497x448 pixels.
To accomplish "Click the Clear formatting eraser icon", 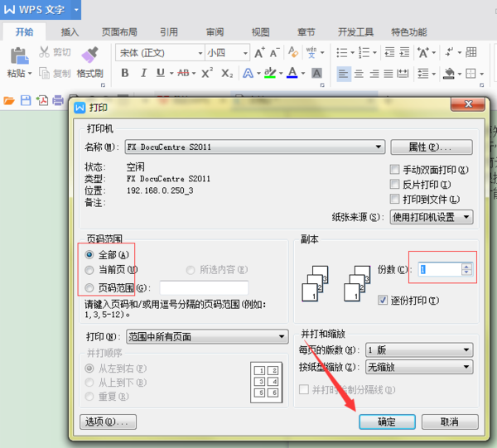I will tap(293, 52).
